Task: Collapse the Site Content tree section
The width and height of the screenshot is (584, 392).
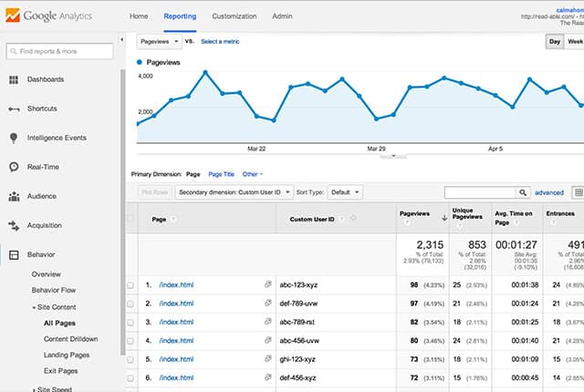Action: pyautogui.click(x=34, y=308)
